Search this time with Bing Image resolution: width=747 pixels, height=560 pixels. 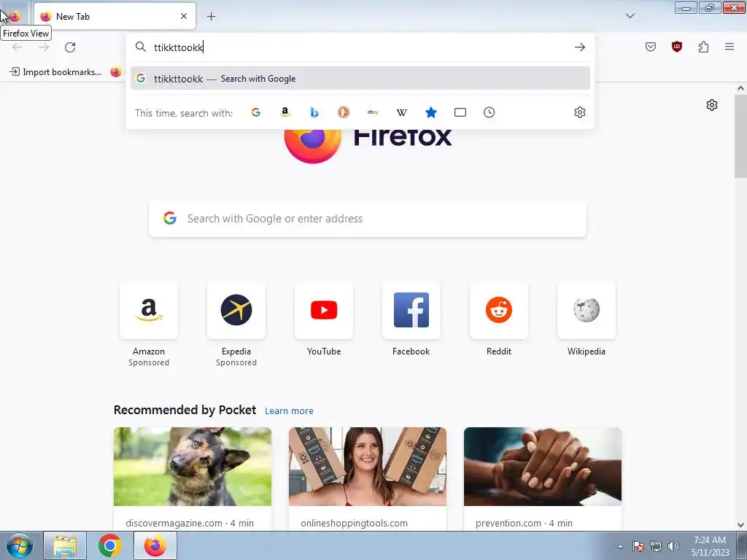[314, 112]
